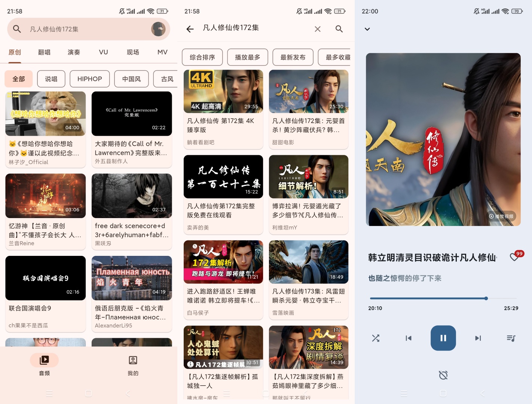Select the 播放最多 sort option
532x404 pixels.
click(247, 57)
